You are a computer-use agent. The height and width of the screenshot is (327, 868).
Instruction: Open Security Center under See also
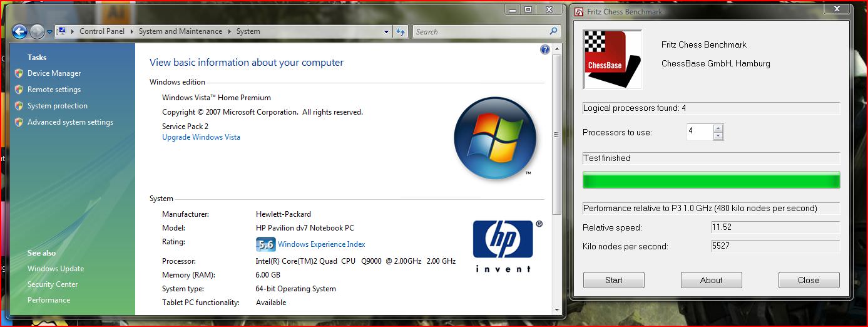point(53,284)
